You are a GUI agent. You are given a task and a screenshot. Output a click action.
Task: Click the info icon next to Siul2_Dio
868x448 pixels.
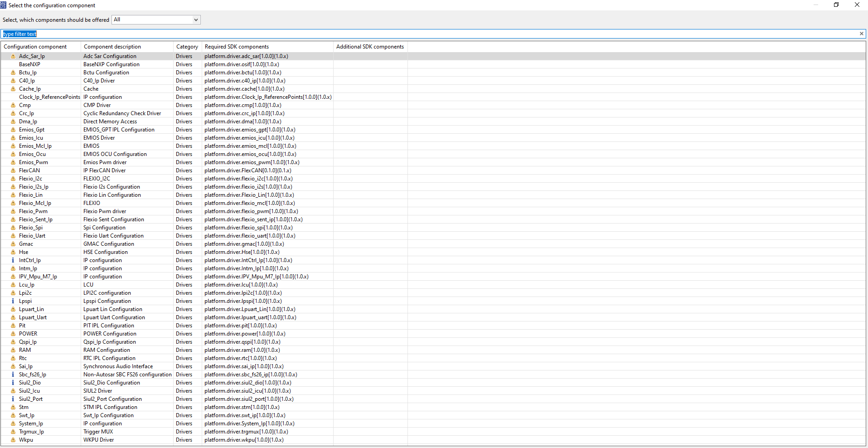point(13,382)
